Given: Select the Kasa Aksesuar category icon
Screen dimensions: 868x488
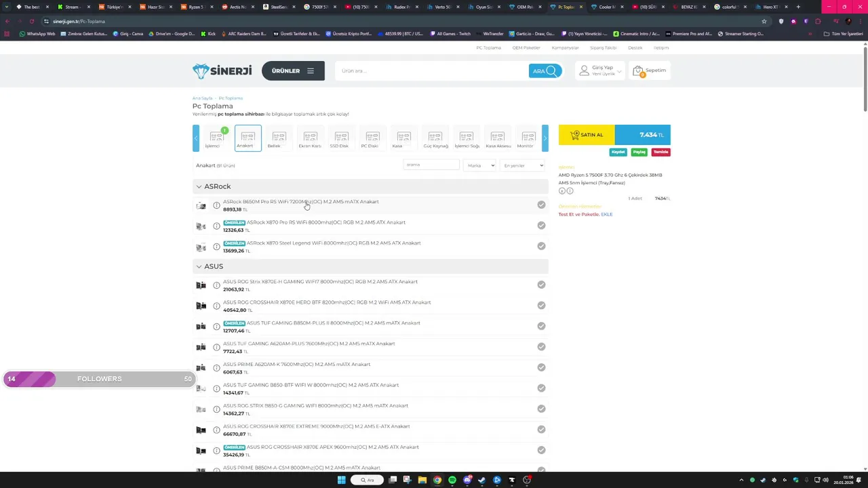Looking at the screenshot, I should click(497, 138).
